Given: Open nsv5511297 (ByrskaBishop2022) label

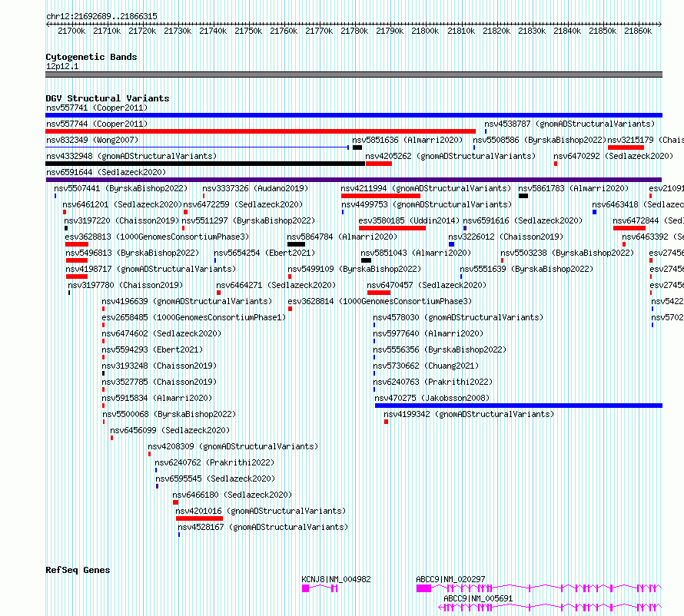Looking at the screenshot, I should click(248, 220).
